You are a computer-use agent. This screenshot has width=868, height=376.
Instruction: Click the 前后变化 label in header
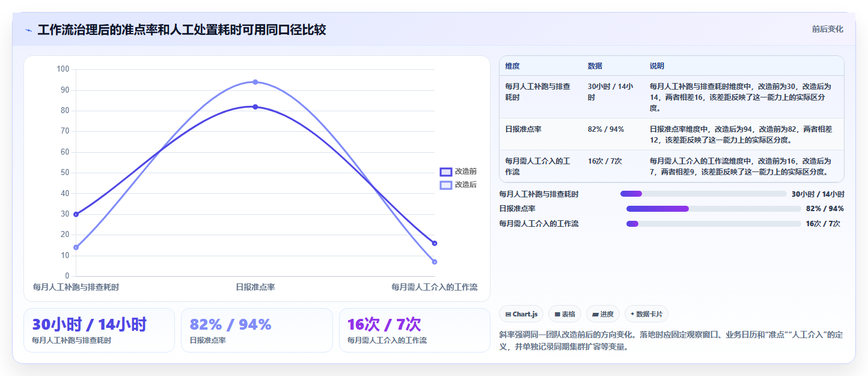(827, 29)
